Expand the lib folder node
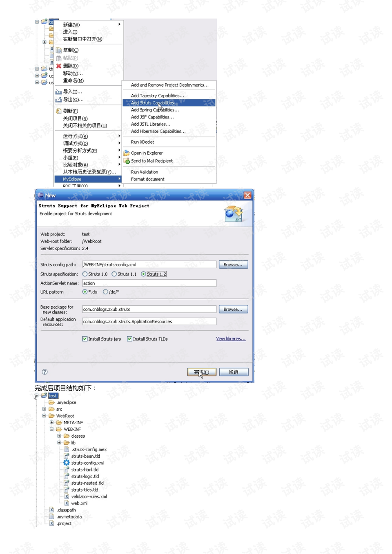Screen dimensions: 392x554 [59, 443]
